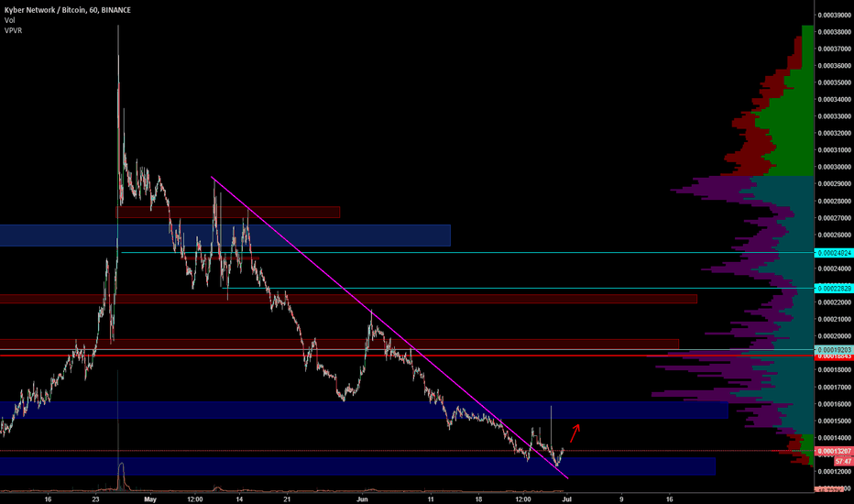
Task: Click the 18 date label on time axis
Action: [x=478, y=499]
